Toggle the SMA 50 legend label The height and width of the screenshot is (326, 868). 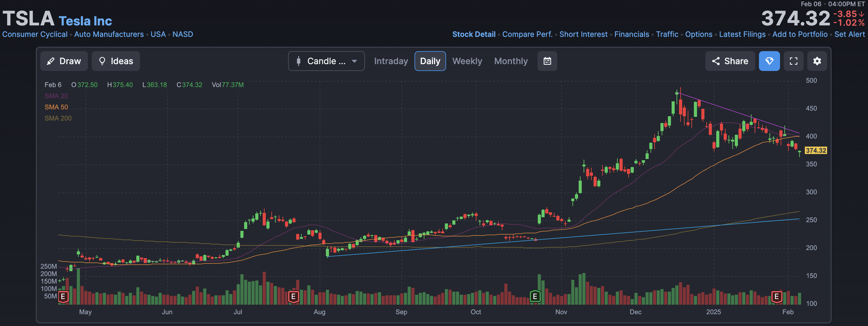[x=56, y=107]
